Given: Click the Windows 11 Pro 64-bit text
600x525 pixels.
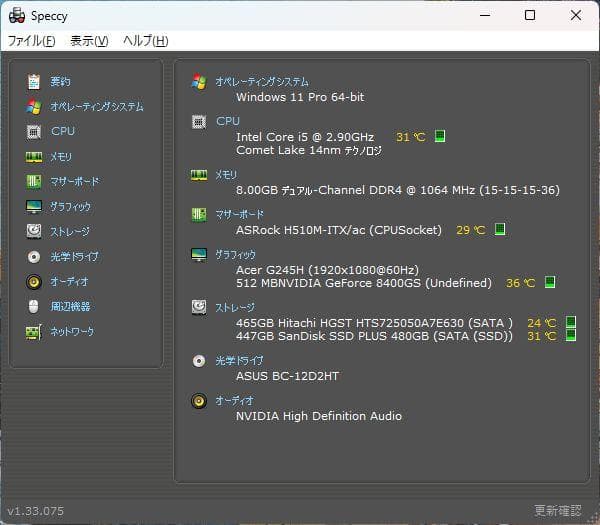Looking at the screenshot, I should [x=300, y=97].
